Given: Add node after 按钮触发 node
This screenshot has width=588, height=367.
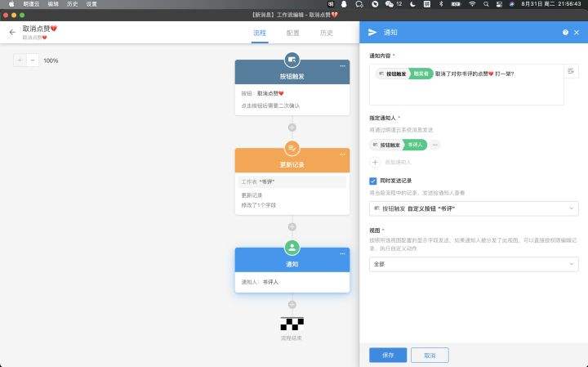Looking at the screenshot, I should coord(292,128).
